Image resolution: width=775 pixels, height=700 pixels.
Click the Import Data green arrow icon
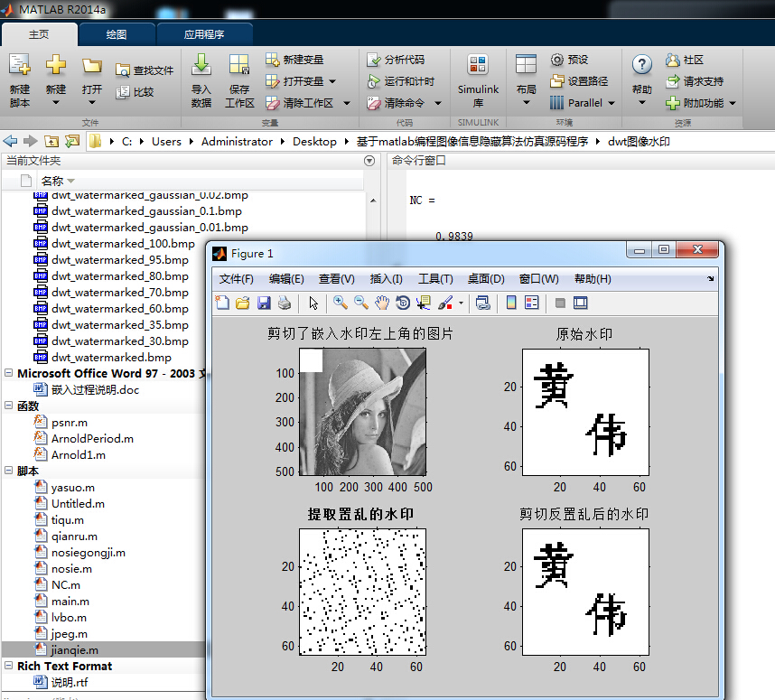pyautogui.click(x=201, y=65)
